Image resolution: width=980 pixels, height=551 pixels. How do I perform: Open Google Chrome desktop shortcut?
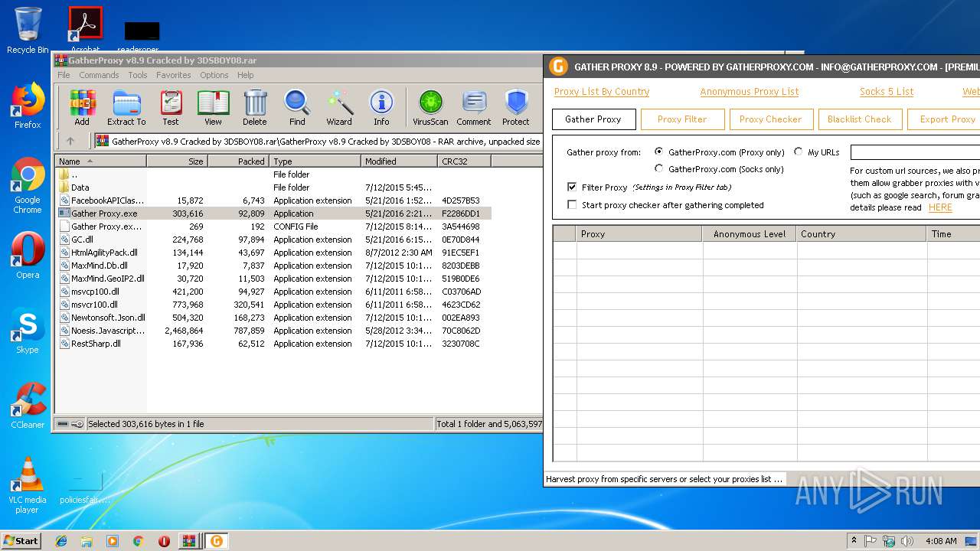point(28,185)
